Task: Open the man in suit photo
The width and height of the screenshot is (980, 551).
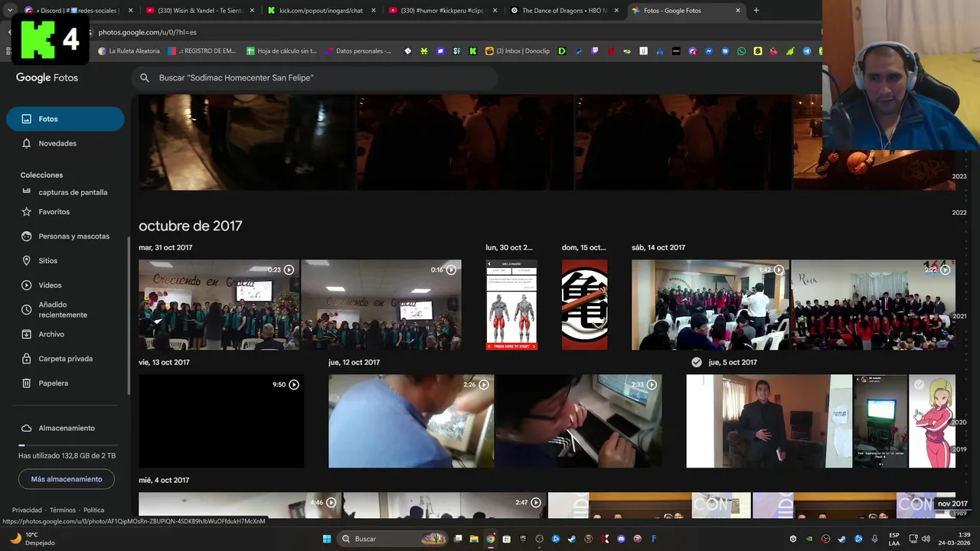Action: pos(769,421)
